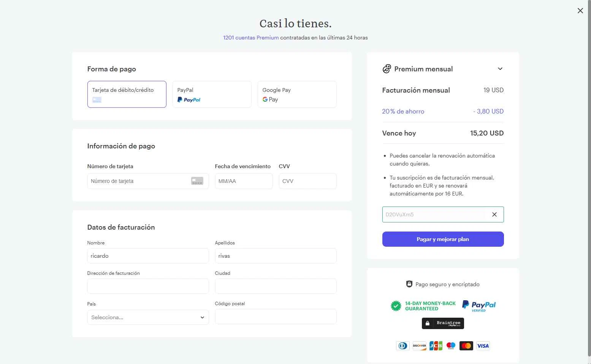Open the País Selecciona dropdown

click(148, 317)
